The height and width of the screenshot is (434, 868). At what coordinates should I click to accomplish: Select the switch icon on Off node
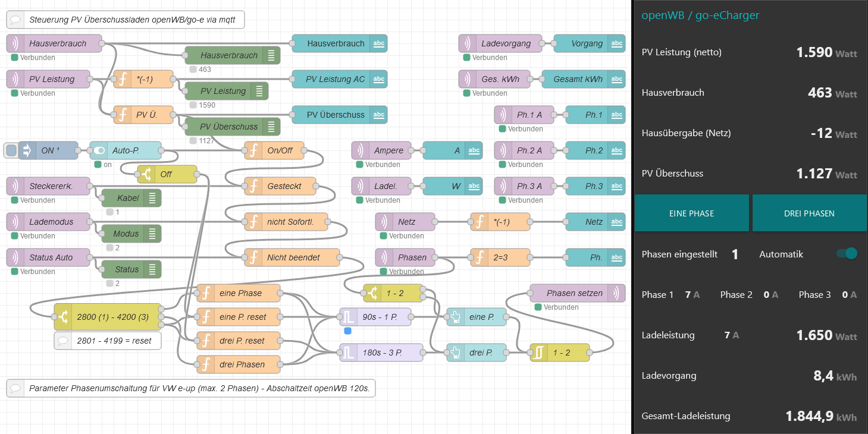click(x=146, y=174)
